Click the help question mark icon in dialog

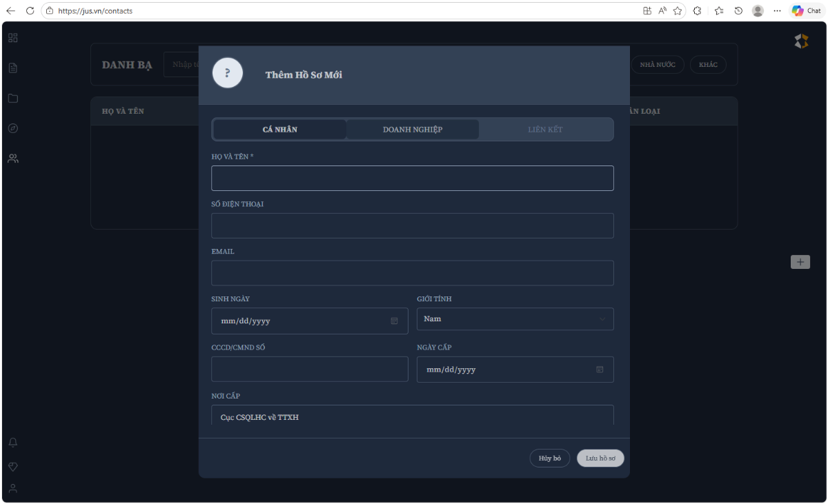point(227,72)
